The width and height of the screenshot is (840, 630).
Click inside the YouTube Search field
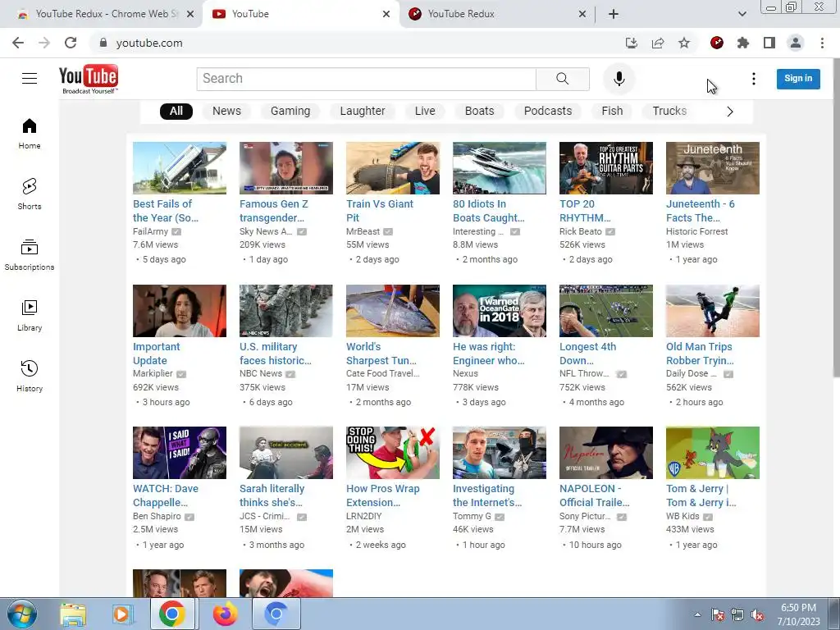367,79
